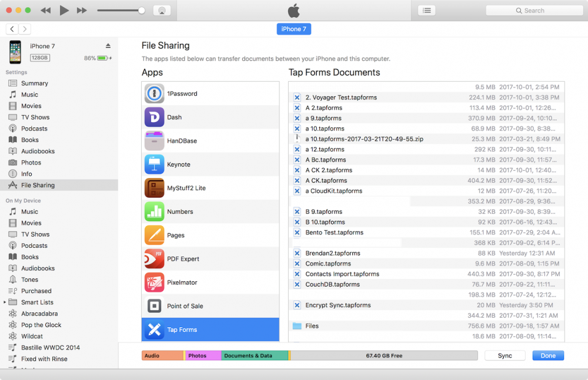
Task: Open Music under Settings
Action: pos(59,95)
